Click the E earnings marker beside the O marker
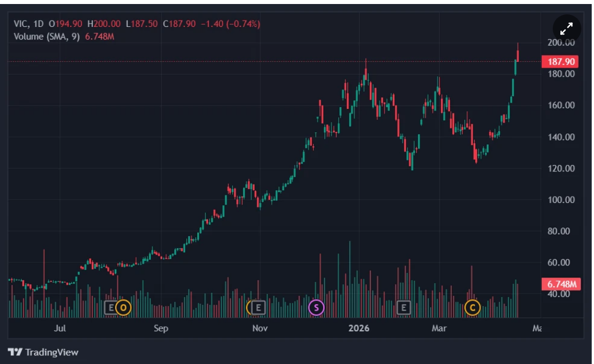 point(111,308)
